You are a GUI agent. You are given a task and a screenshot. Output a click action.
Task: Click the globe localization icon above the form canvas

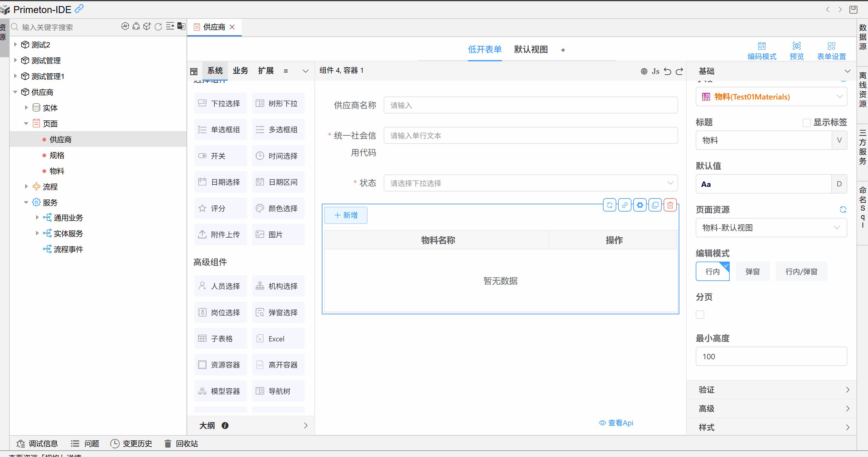point(644,71)
